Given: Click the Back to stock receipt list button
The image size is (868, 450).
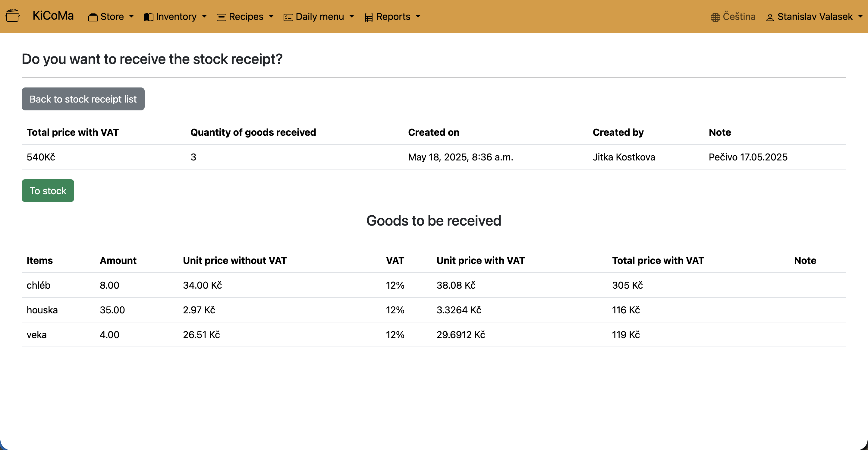Looking at the screenshot, I should [83, 99].
